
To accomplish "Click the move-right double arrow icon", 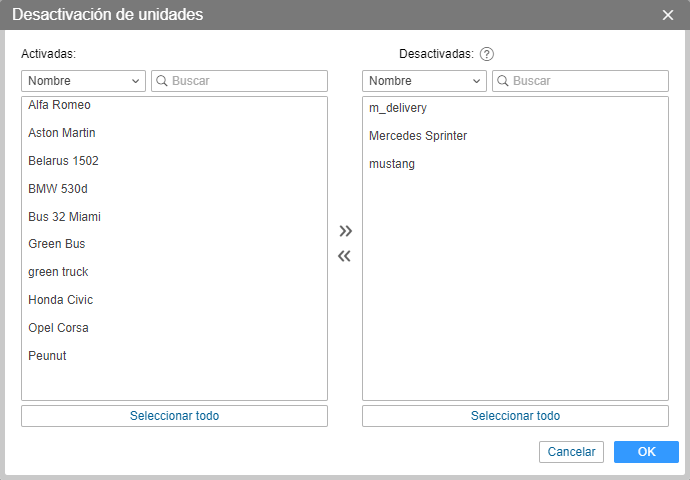I will (x=345, y=231).
